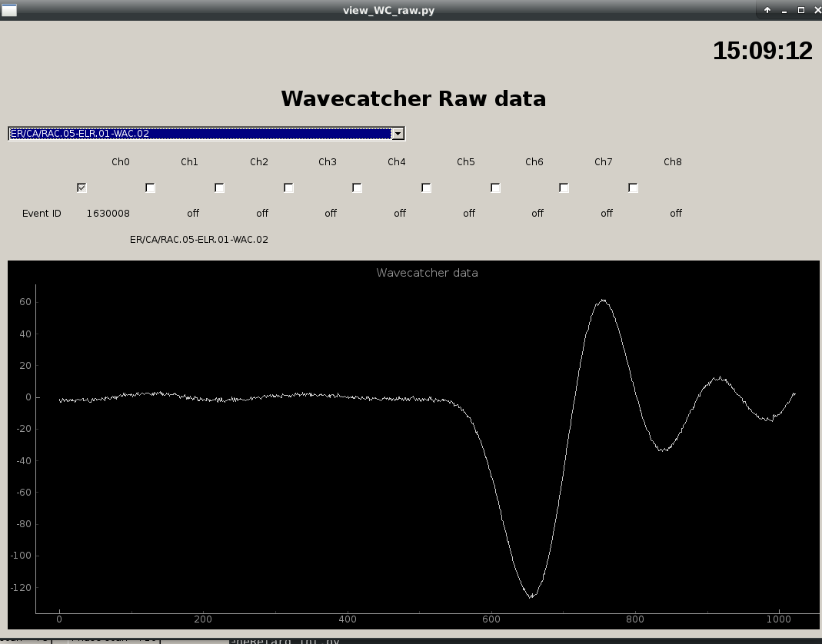Maximize the view_WC_raw.py window
Screen dimensions: 822x644
click(x=800, y=10)
